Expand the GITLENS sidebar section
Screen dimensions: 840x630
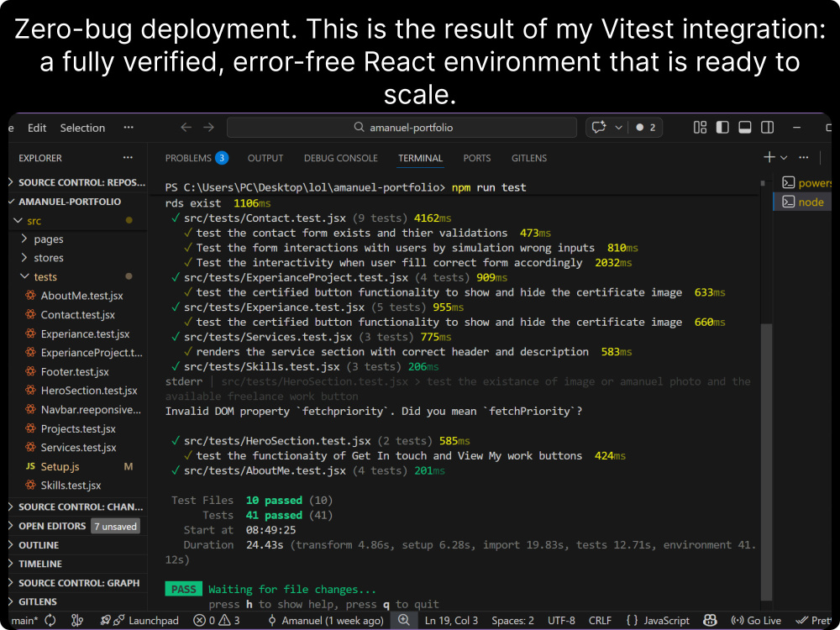point(77,601)
